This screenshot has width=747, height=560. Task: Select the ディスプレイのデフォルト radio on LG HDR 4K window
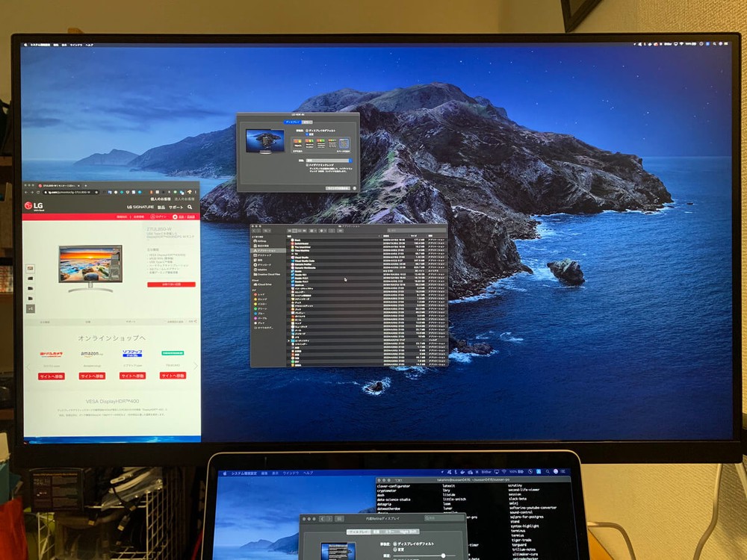[307, 129]
